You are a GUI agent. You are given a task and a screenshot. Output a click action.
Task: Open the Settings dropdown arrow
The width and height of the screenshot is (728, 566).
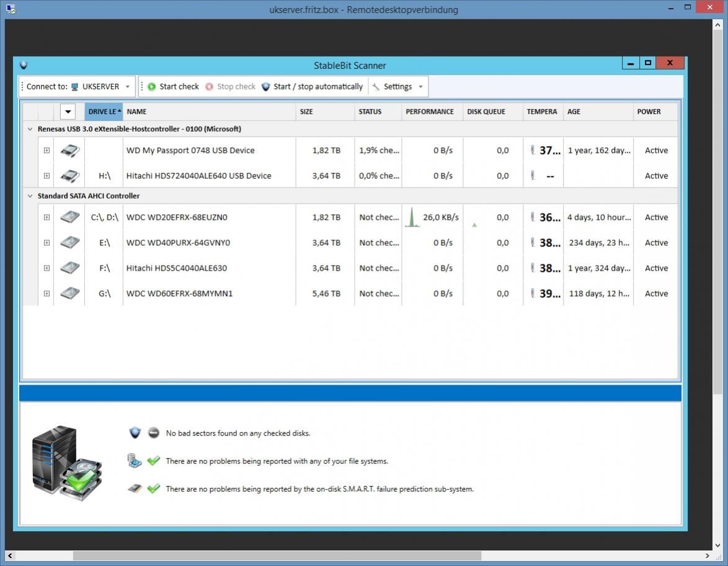pos(420,87)
